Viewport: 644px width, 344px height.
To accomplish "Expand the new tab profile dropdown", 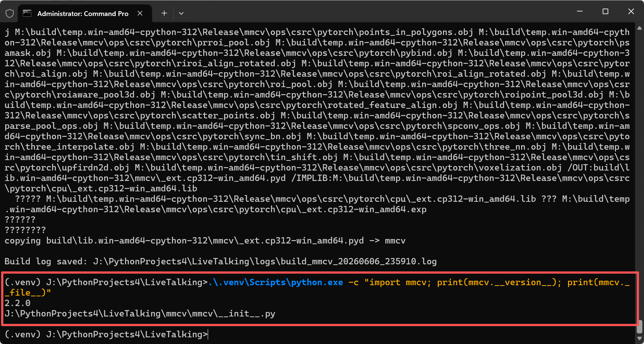I will 181,13.
